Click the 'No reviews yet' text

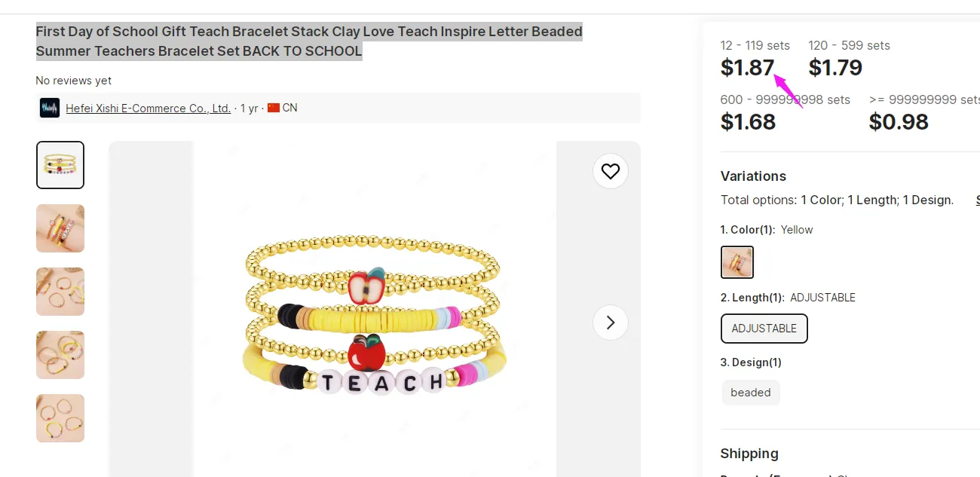[74, 81]
